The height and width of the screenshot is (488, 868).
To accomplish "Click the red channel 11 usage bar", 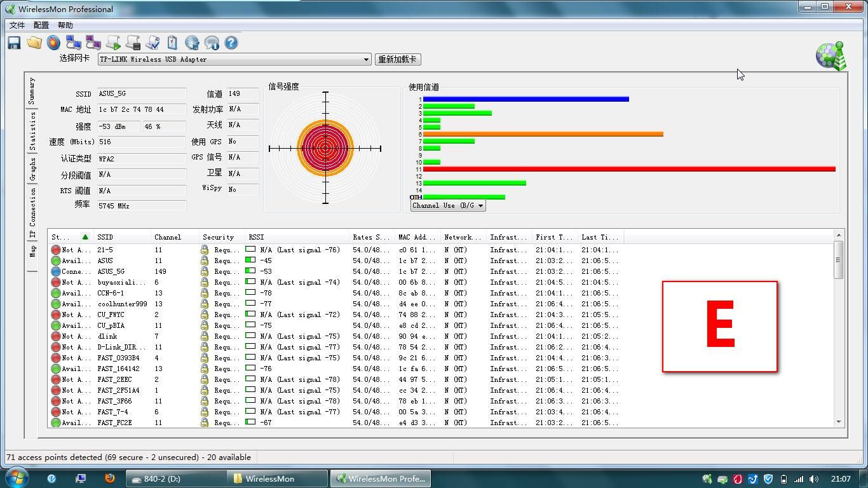I will pyautogui.click(x=629, y=169).
